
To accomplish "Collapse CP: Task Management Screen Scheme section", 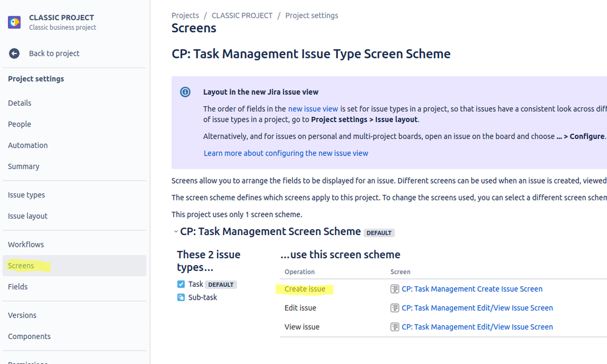I will (176, 232).
